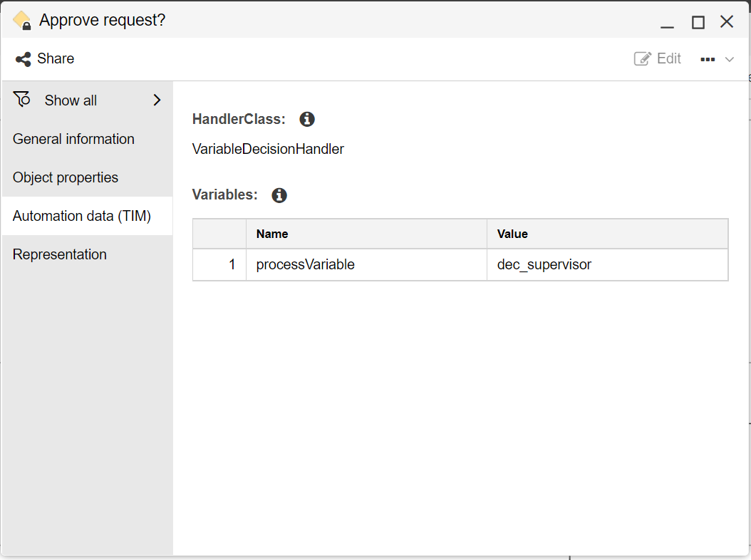Viewport: 751px width, 560px height.
Task: Select row number 1 in Variables table
Action: [219, 265]
